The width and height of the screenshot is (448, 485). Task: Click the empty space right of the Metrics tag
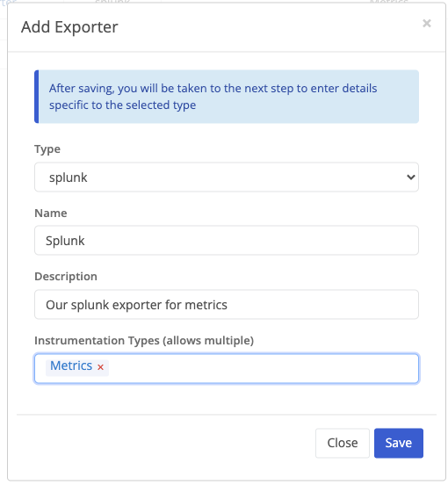coord(263,368)
